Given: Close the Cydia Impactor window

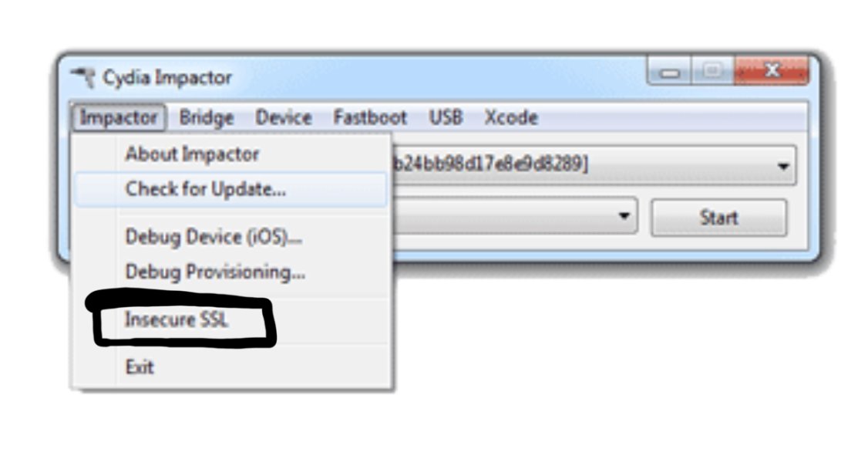Looking at the screenshot, I should point(771,70).
